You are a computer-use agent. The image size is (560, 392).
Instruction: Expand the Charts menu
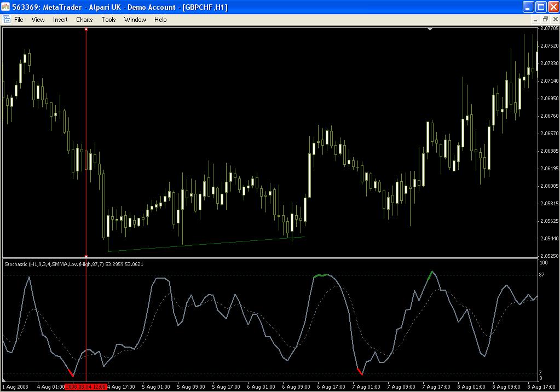[x=84, y=19]
